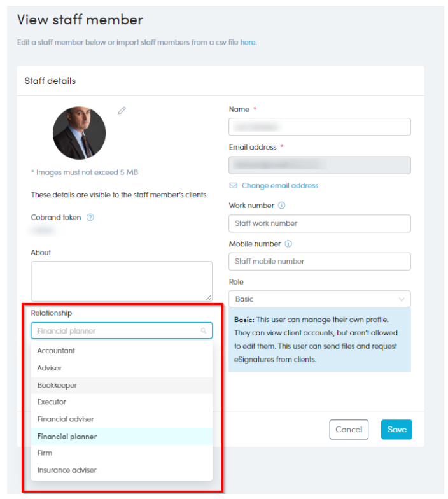The height and width of the screenshot is (499, 448).
Task: Click the envelope icon beside Change email
Action: click(x=234, y=186)
